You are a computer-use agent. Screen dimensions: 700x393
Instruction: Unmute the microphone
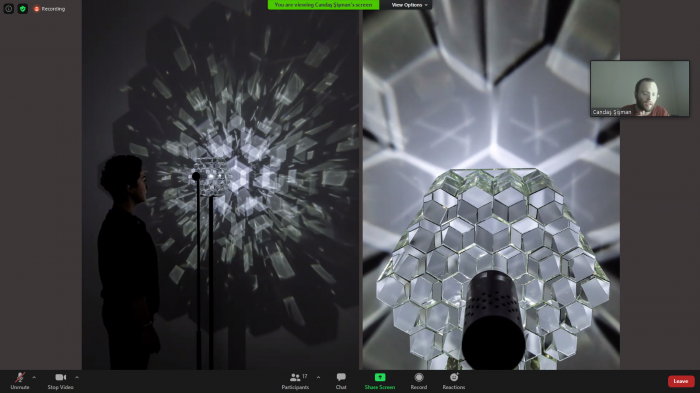click(20, 381)
